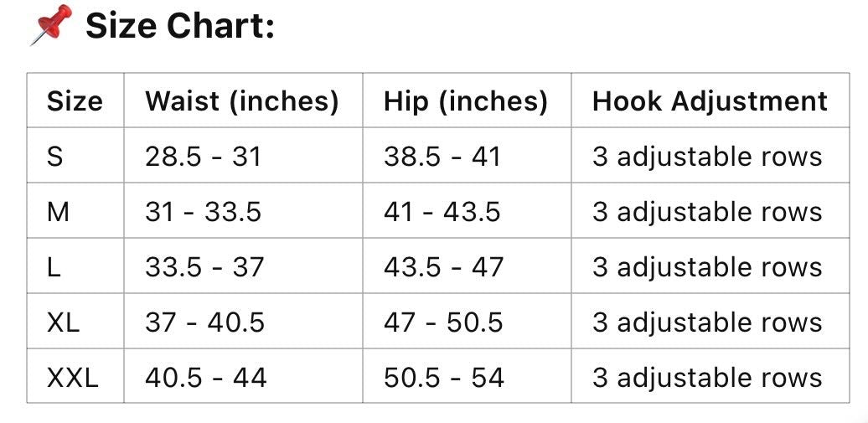Click the hip value "50.5 - 54"
868x423 pixels.
click(x=444, y=378)
